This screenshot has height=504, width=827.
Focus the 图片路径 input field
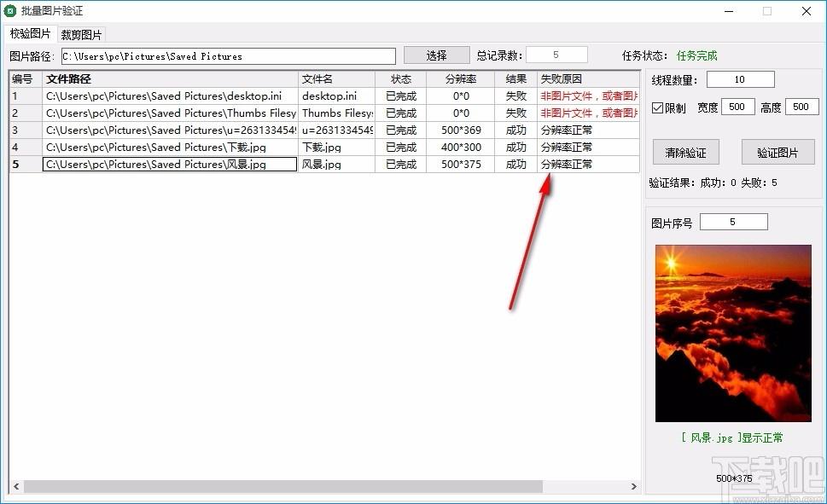tap(229, 56)
